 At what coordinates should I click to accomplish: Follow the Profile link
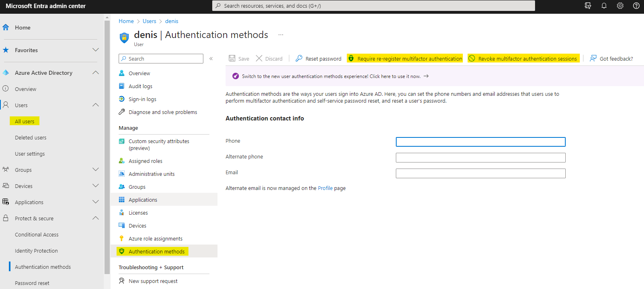[x=325, y=188]
